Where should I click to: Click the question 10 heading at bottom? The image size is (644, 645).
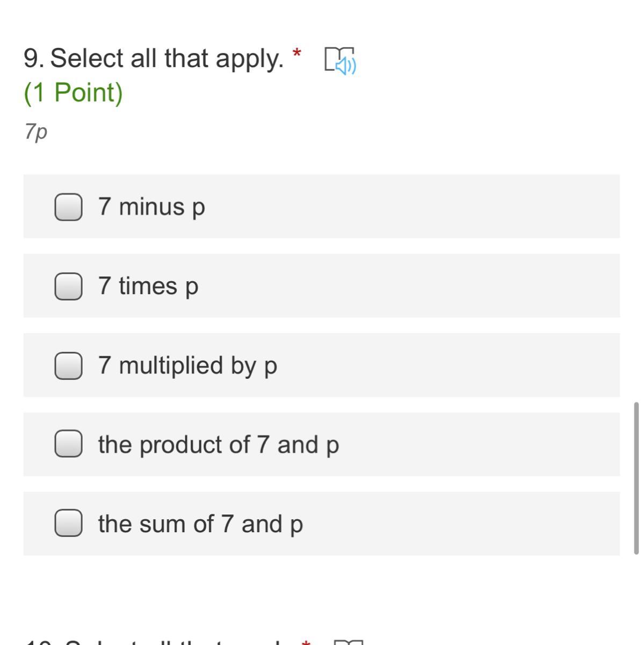click(x=161, y=642)
